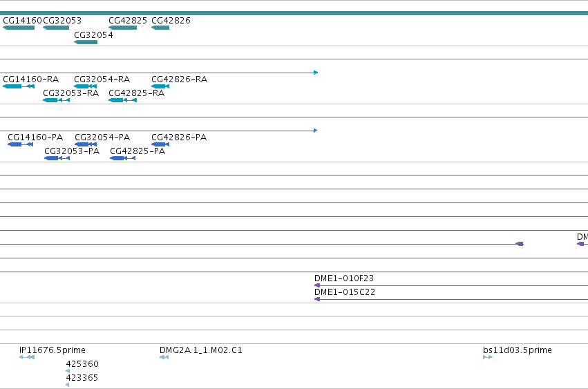
Task: Click the IP11676.5prime EST glyph
Action: 27,357
